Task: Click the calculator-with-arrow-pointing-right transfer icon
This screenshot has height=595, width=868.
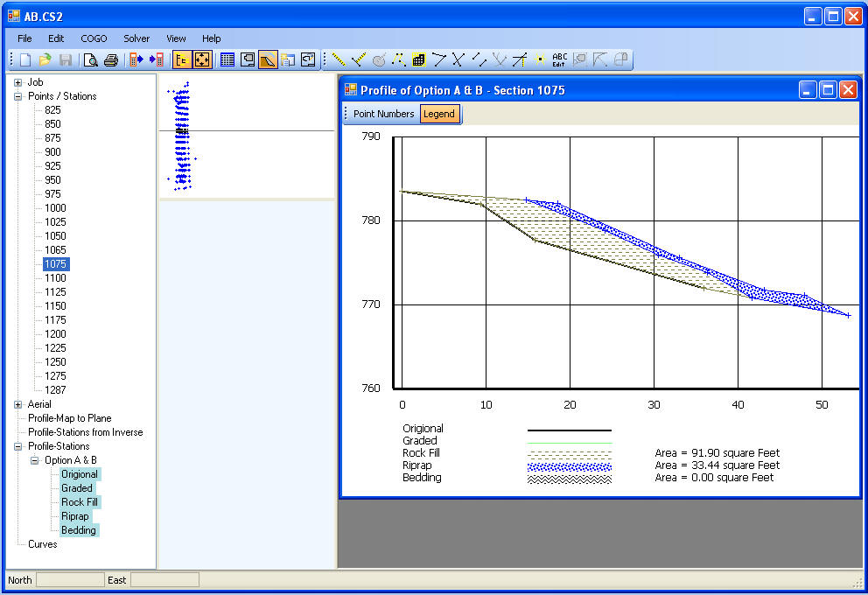Action: [136, 59]
